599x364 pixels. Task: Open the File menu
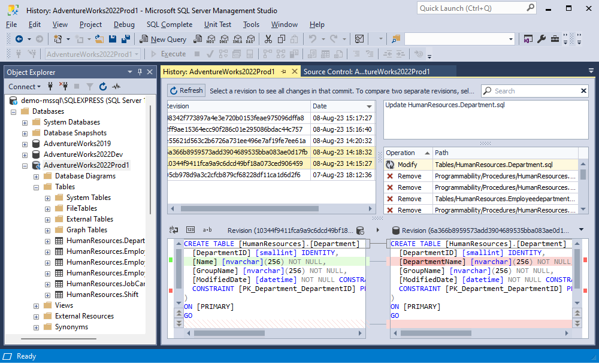pyautogui.click(x=11, y=25)
